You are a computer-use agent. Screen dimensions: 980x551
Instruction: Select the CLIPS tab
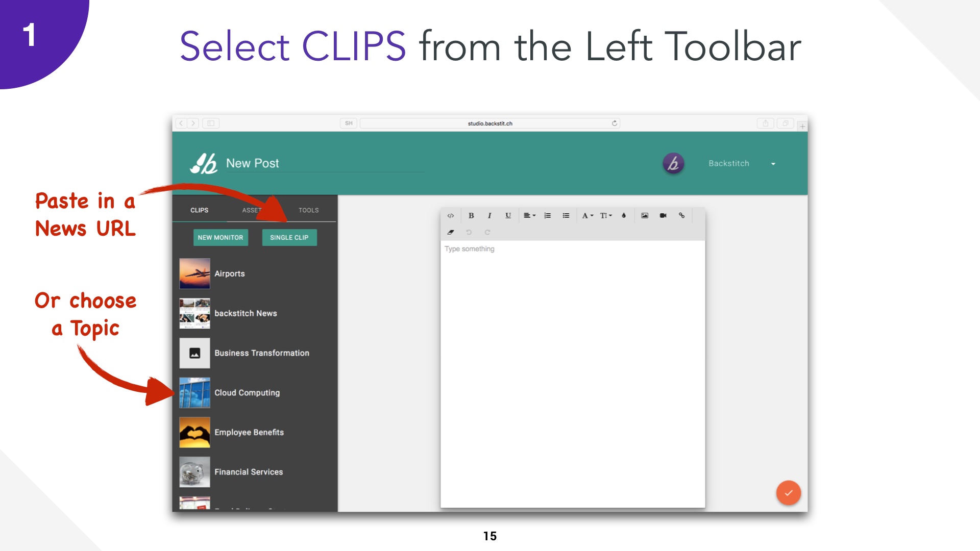point(200,209)
